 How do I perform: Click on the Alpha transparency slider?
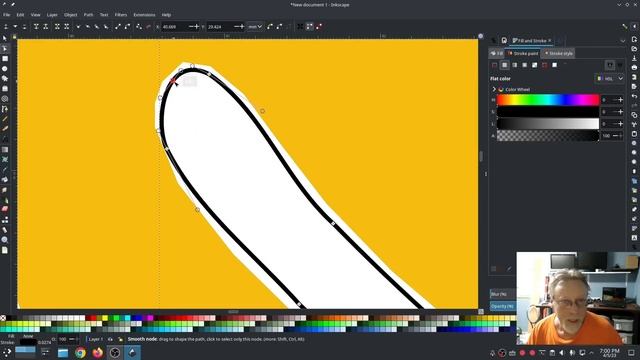(548, 136)
